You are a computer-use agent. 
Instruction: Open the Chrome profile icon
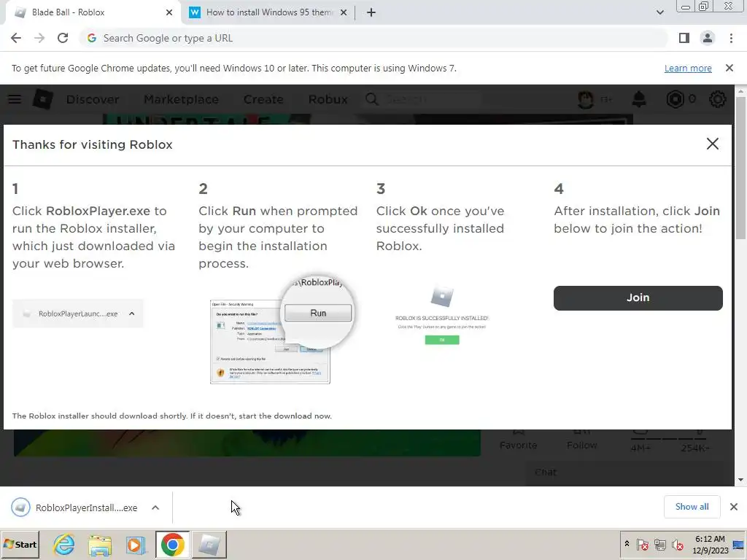pos(708,38)
